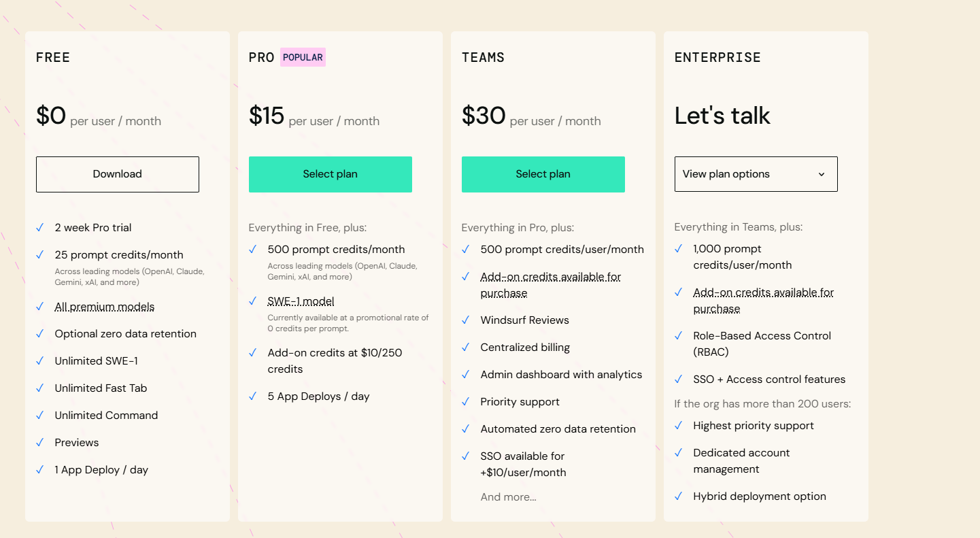Click Add-on credits available for purchase in Enterprise

pos(764,301)
